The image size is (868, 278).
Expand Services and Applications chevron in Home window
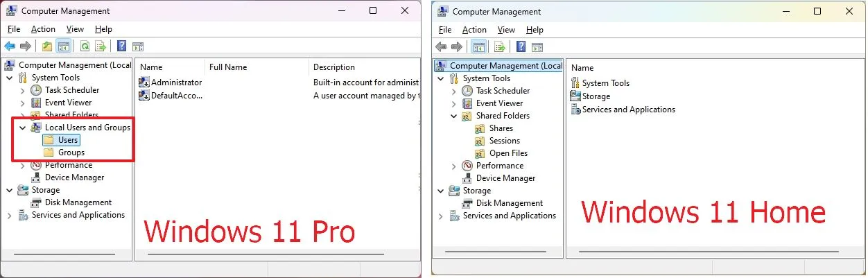[440, 216]
